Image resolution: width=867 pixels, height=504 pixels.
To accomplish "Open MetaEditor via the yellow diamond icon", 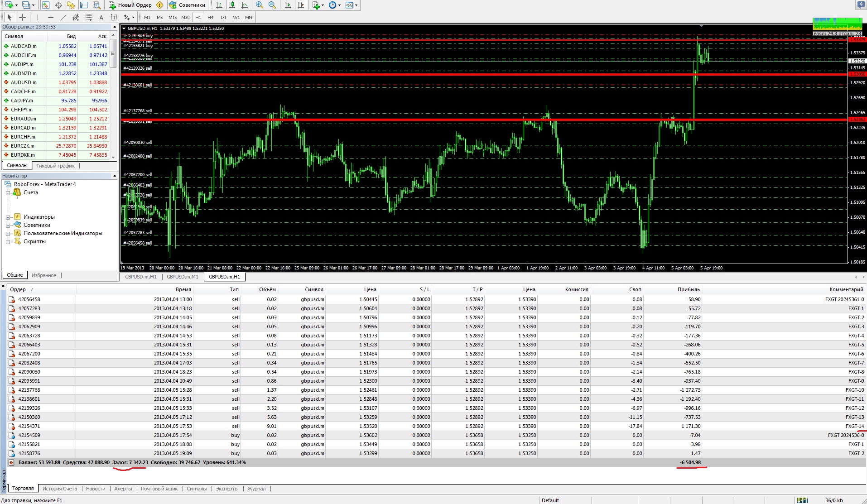I will (159, 5).
